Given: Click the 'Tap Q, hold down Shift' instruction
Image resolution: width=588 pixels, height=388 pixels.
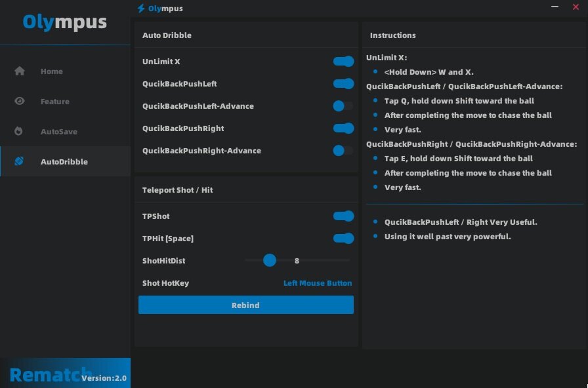Looking at the screenshot, I should coord(459,101).
